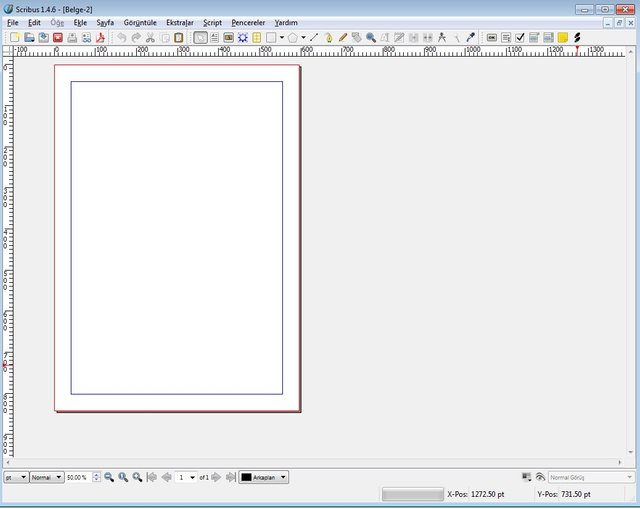Save the current document

[43, 38]
